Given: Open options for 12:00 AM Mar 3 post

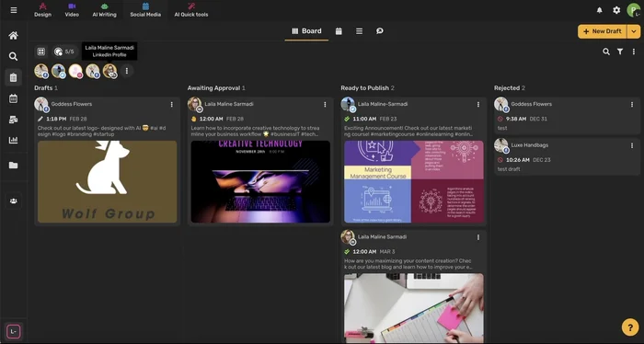Looking at the screenshot, I should 478,237.
